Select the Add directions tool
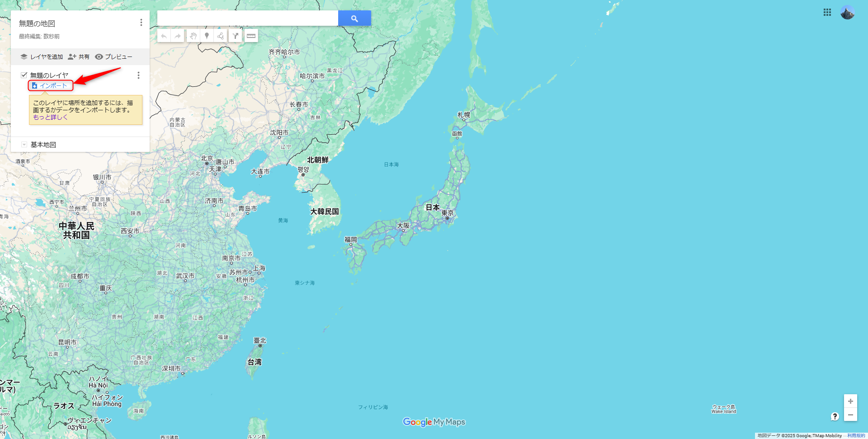The image size is (868, 439). click(x=236, y=36)
